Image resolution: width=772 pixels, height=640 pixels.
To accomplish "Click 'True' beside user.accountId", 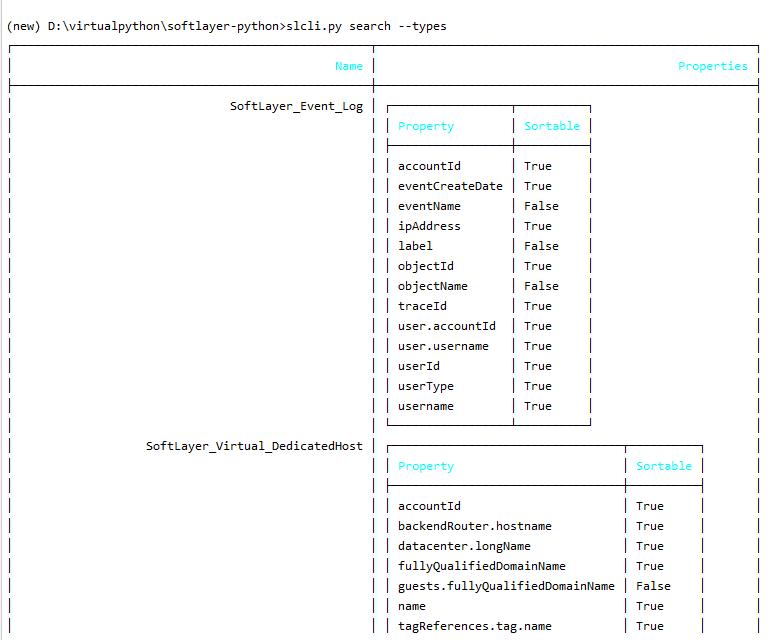I will (538, 326).
